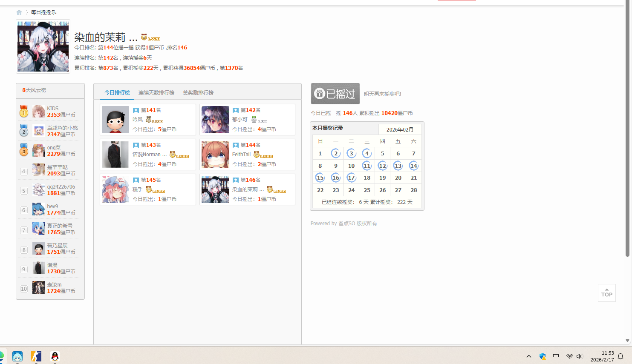Image resolution: width=632 pixels, height=364 pixels.
Task: Click the 每日摇摇乐 breadcrumb link
Action: click(x=43, y=12)
